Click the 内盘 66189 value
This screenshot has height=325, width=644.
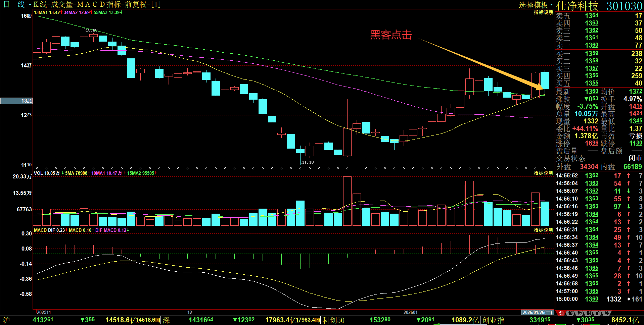click(633, 167)
